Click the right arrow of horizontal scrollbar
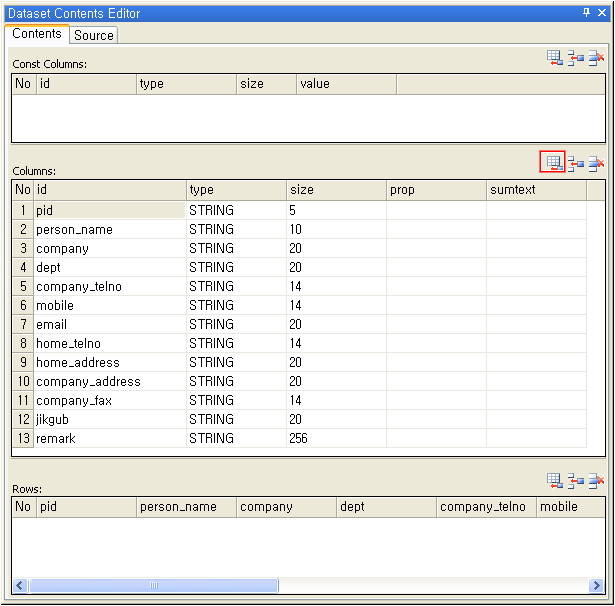Screen dimensions: 615x606 [x=598, y=585]
